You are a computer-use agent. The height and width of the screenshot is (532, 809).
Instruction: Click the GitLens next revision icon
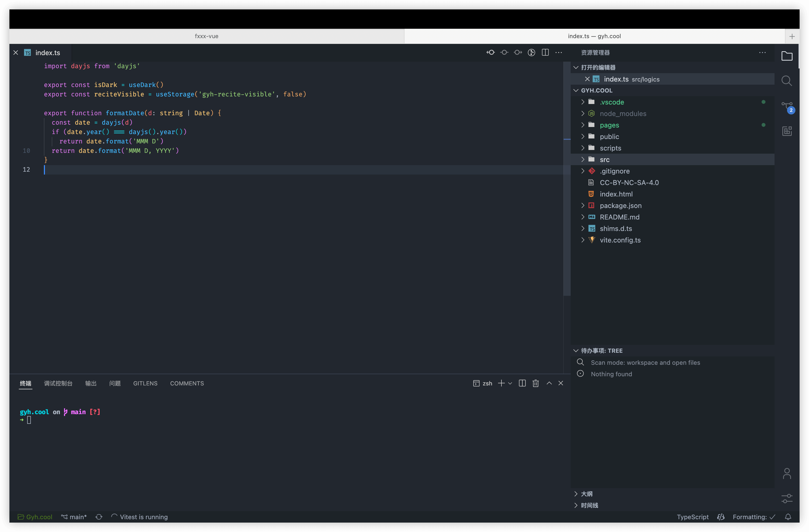(x=518, y=52)
